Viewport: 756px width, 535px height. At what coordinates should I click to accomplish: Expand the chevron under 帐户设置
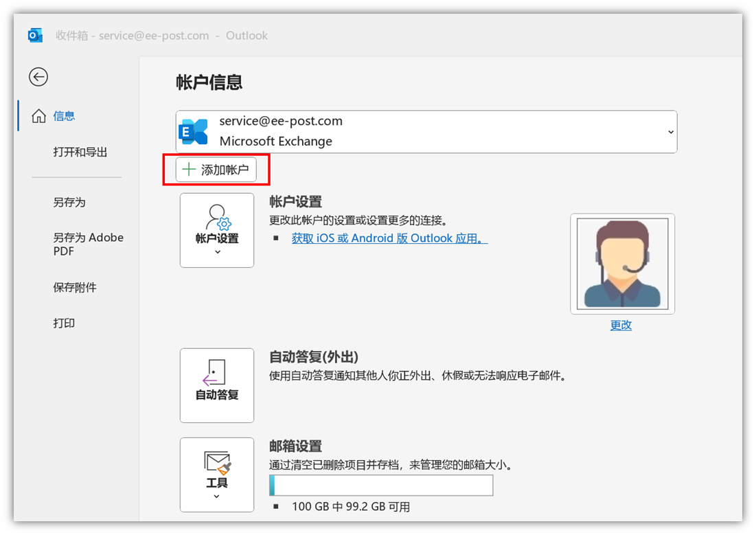coord(217,252)
